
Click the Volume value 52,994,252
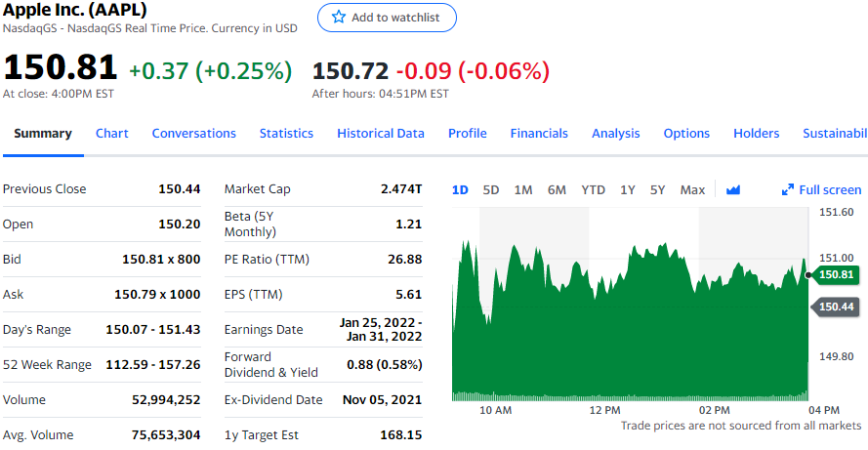(x=166, y=399)
